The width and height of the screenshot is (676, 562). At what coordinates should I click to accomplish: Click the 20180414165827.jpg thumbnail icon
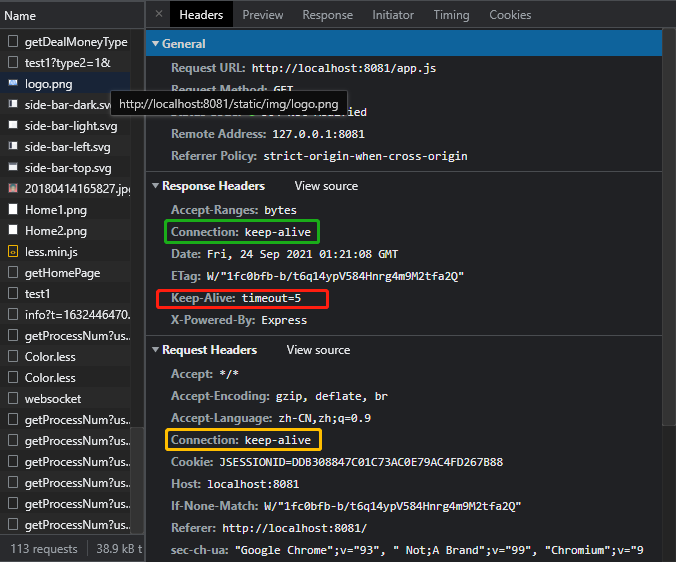[x=13, y=188]
